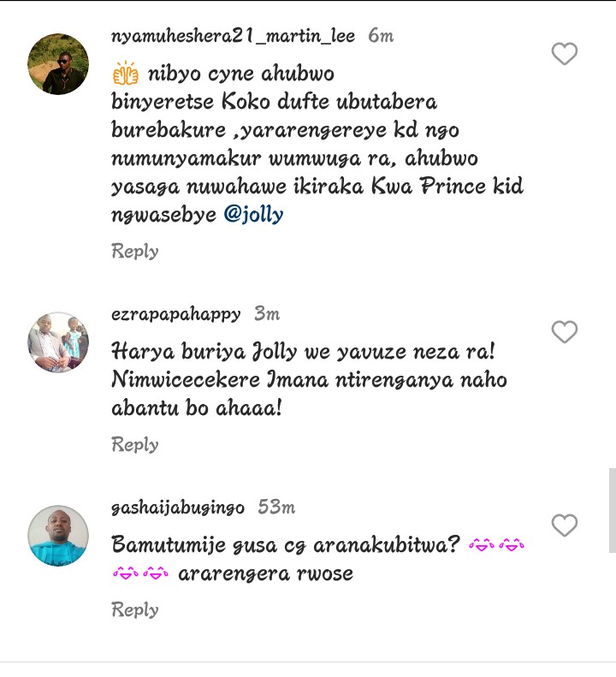
Task: Click the 6m timestamp
Action: pos(381,36)
